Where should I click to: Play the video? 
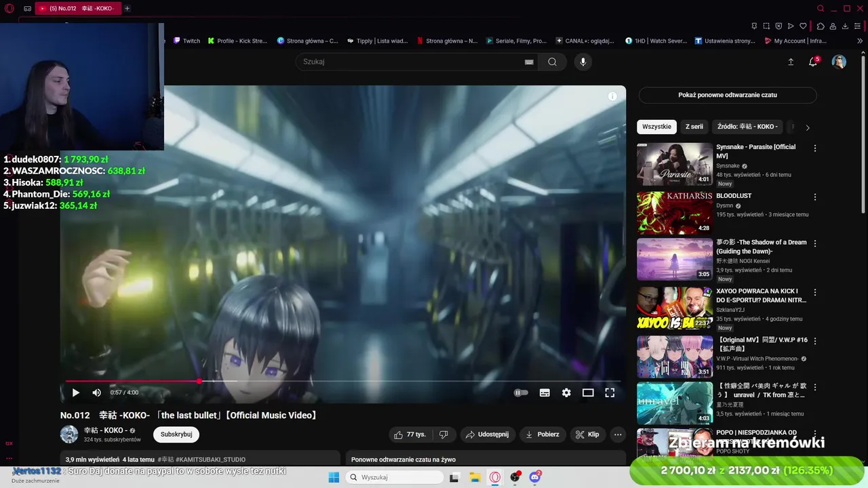coord(75,392)
